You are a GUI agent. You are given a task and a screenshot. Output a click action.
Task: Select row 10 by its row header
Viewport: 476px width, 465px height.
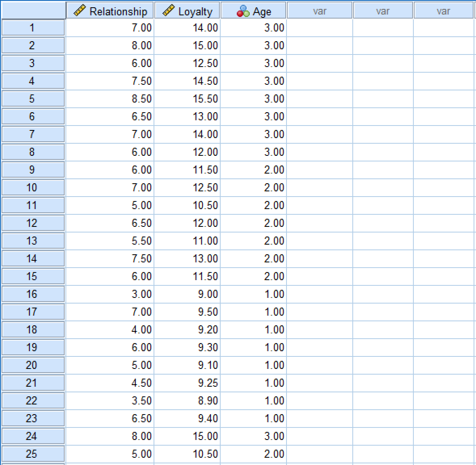coord(33,187)
